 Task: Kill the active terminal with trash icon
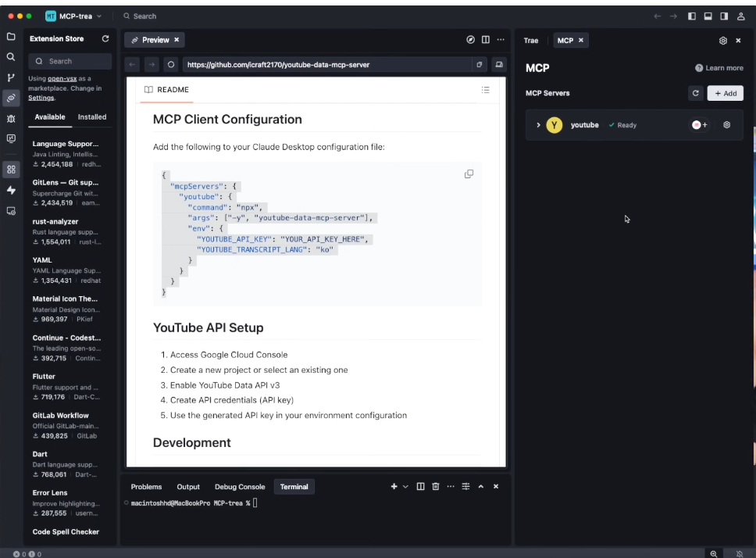click(434, 486)
